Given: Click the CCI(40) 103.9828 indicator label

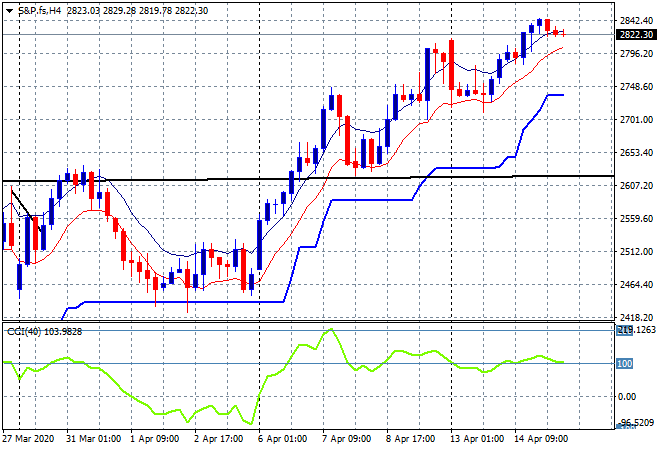Looking at the screenshot, I should [44, 332].
